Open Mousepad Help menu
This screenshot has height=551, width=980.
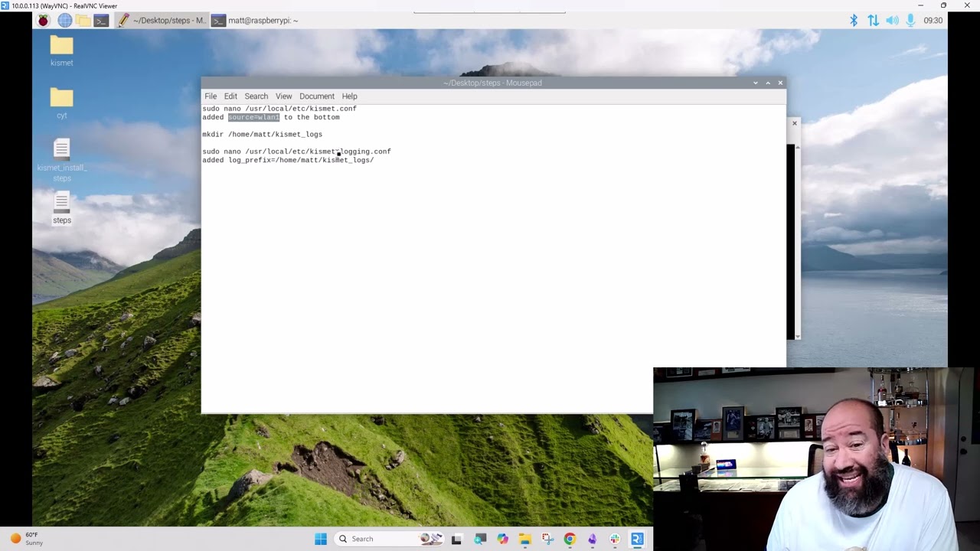point(349,96)
